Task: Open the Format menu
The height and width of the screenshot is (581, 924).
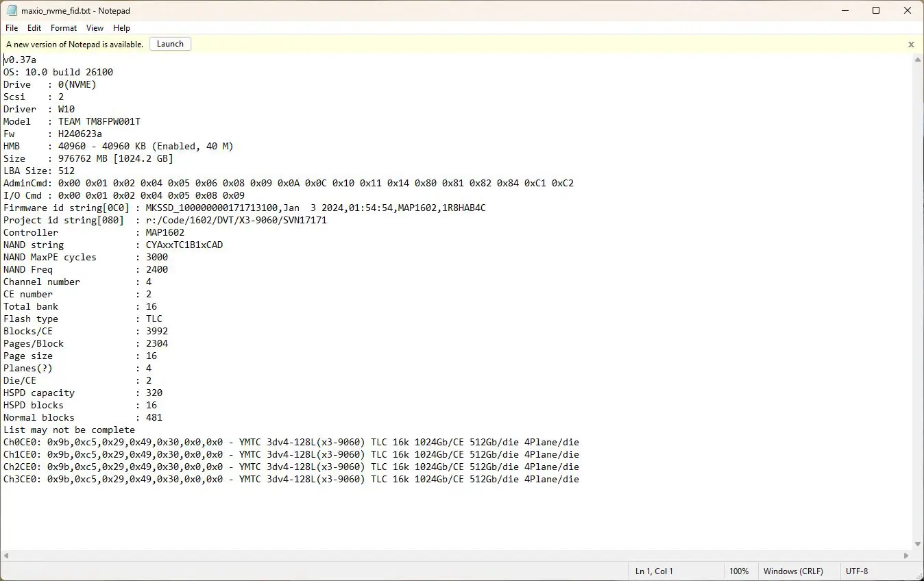Action: click(64, 28)
